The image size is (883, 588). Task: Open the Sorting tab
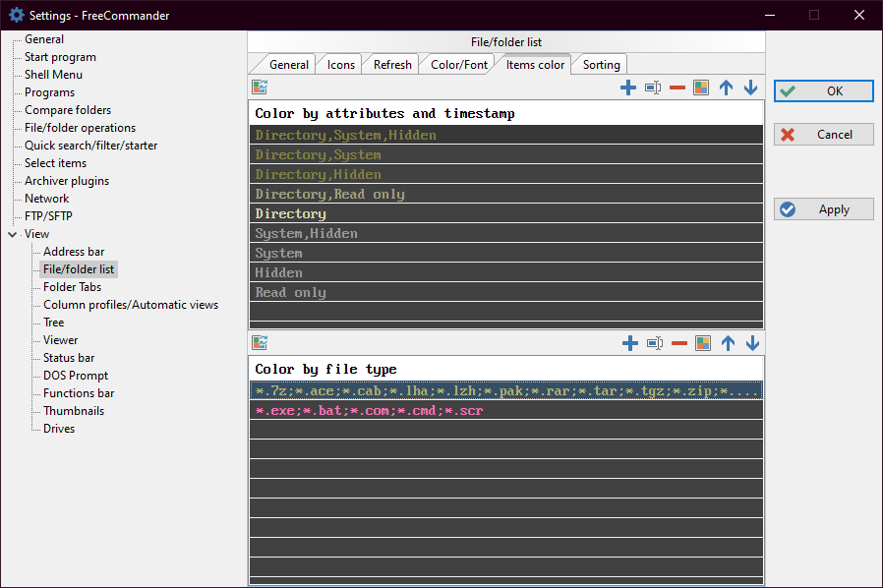[601, 65]
